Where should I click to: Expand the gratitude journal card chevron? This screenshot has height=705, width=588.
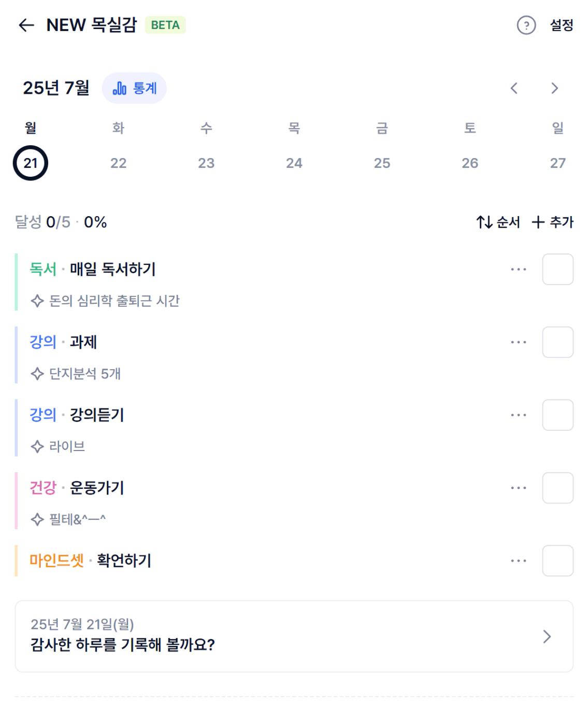point(547,637)
